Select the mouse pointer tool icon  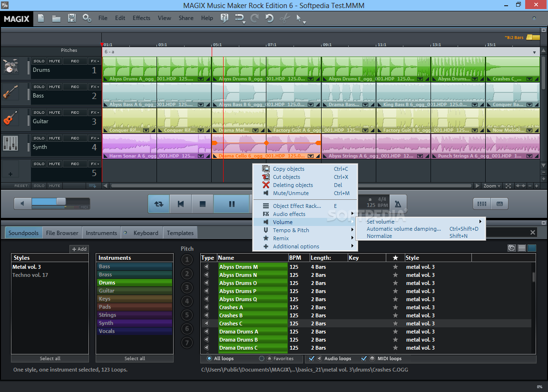[x=299, y=18]
